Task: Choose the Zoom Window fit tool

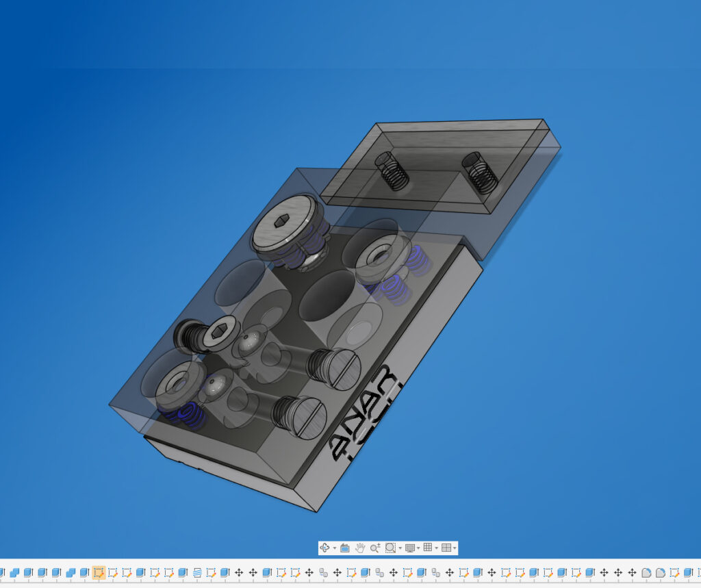Action: (x=390, y=548)
